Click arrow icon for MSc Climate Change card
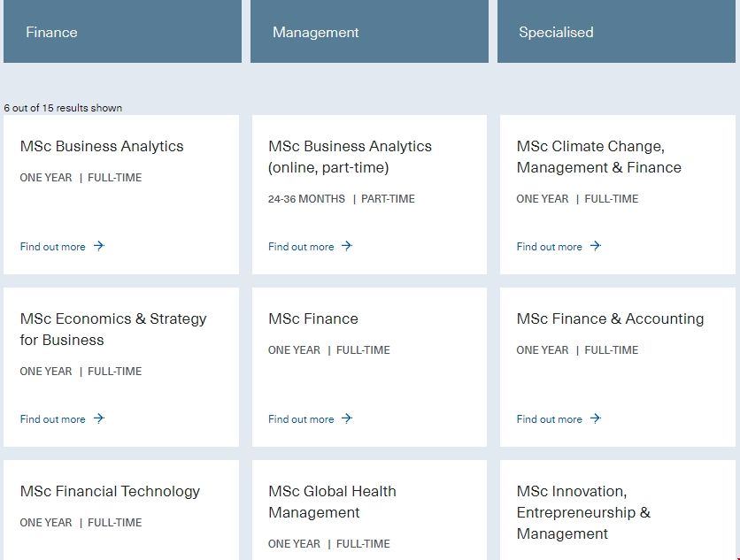 (596, 246)
